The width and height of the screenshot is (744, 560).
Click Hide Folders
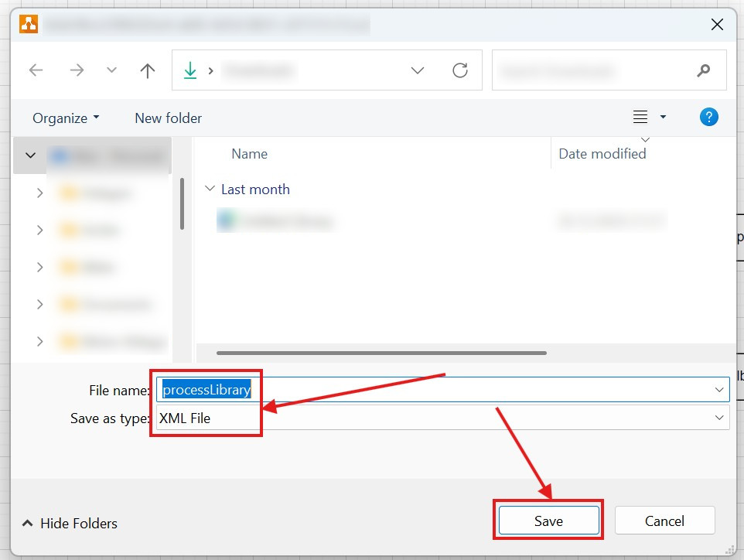tap(70, 524)
